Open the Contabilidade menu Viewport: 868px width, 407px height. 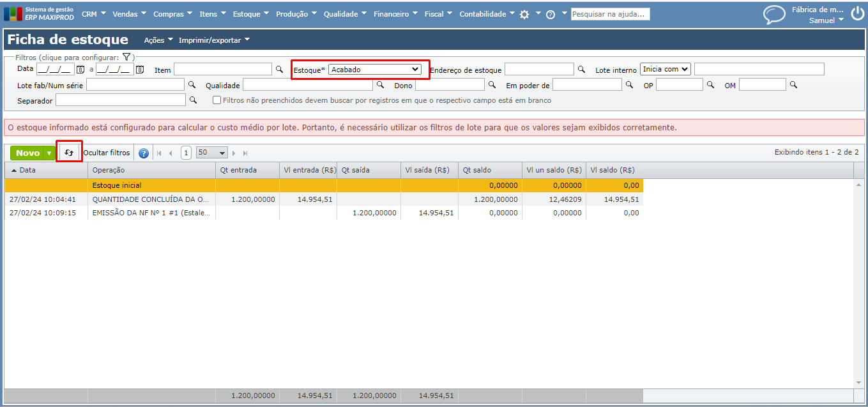(x=487, y=14)
